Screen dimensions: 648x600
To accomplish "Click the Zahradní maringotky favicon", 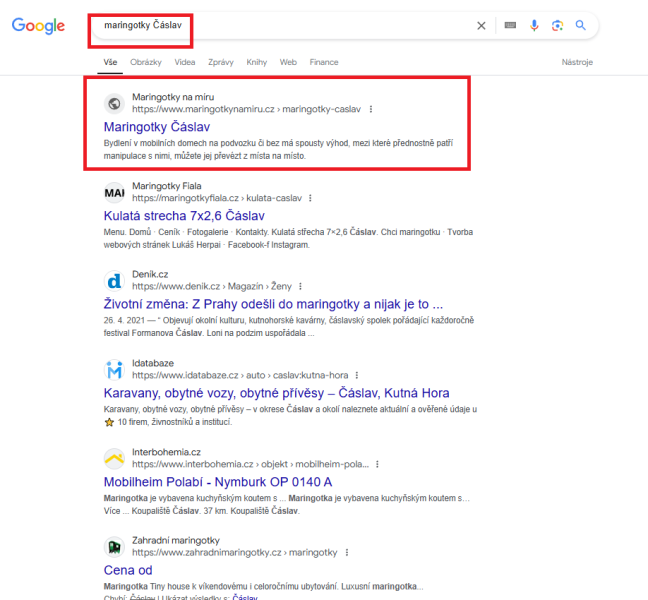I will [x=114, y=547].
